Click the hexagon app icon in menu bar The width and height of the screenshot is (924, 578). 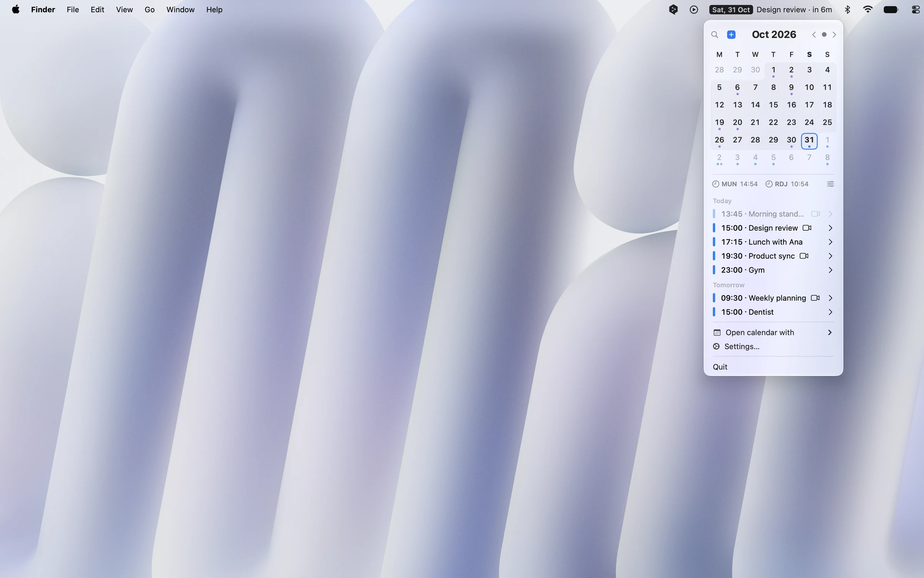pos(673,10)
